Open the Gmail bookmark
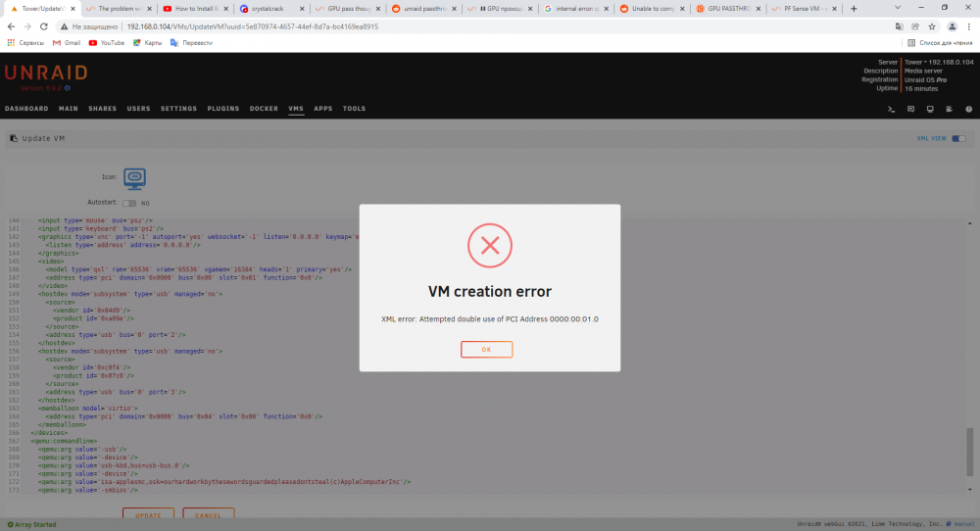The width and height of the screenshot is (980, 531). [67, 43]
